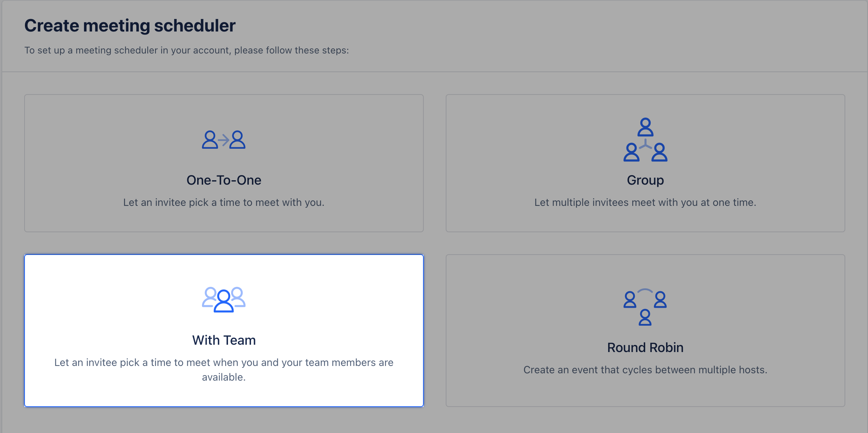Select the One-To-One title

point(224,180)
